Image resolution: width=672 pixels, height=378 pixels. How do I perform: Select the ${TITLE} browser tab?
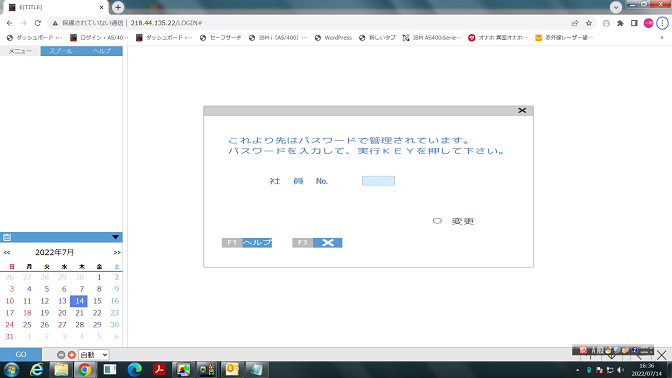click(55, 7)
